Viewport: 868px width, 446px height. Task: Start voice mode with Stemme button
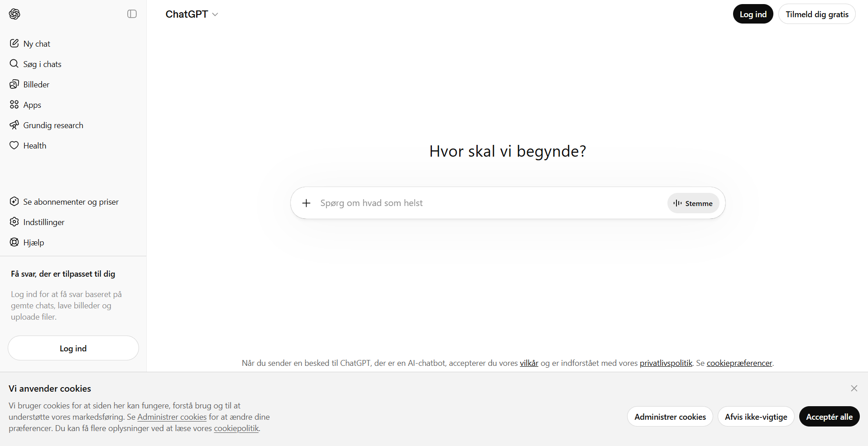[x=693, y=203]
